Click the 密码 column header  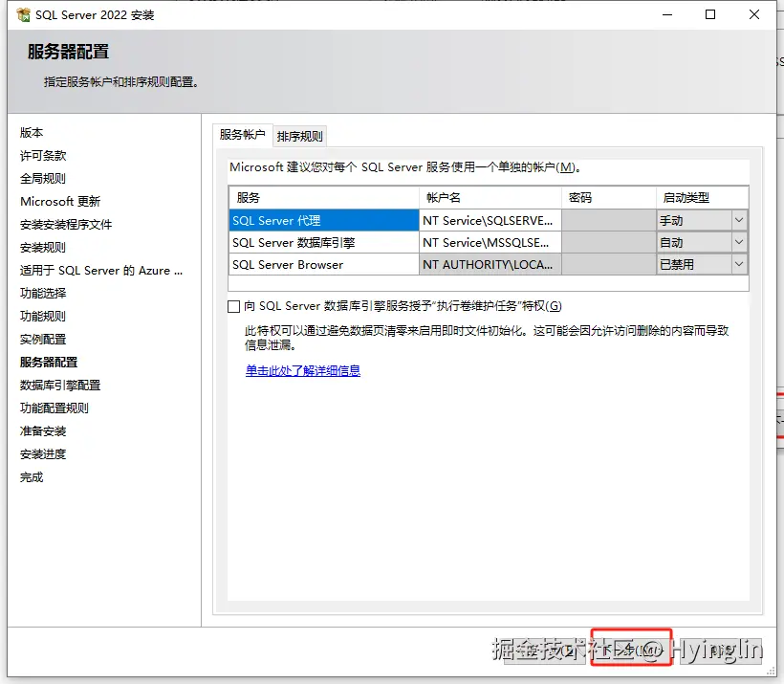(x=608, y=198)
